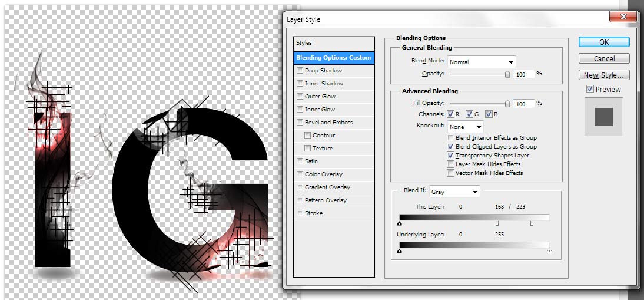Toggle the Preview checkbox
The height and width of the screenshot is (300, 644).
tap(590, 90)
